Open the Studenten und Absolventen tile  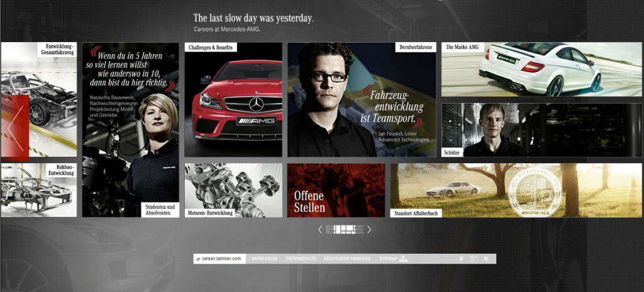[131, 129]
